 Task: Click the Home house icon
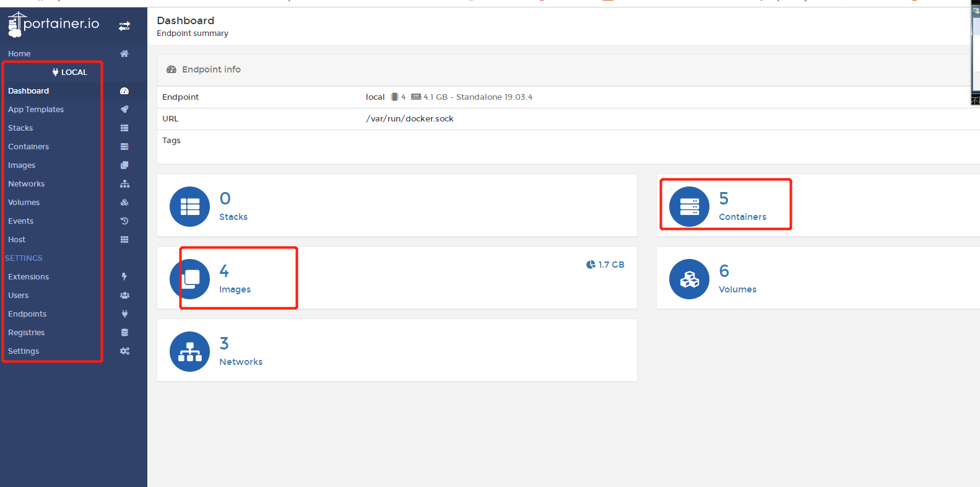124,54
